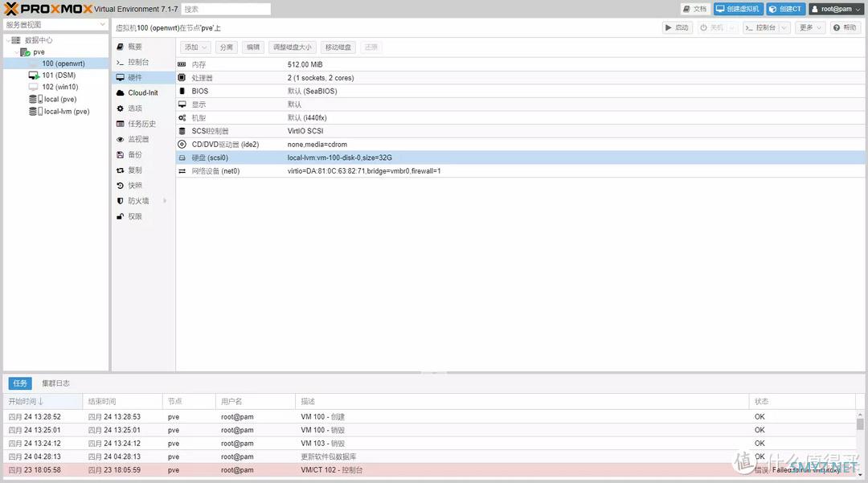Expand the 关机 shutdown arrow
Screen dimensions: 868x483
[x=732, y=27]
